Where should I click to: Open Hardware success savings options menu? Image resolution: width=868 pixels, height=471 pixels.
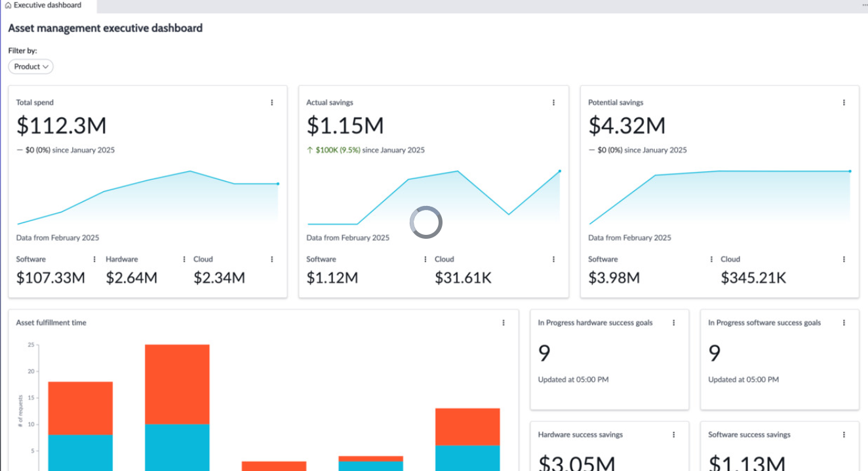[x=673, y=435]
